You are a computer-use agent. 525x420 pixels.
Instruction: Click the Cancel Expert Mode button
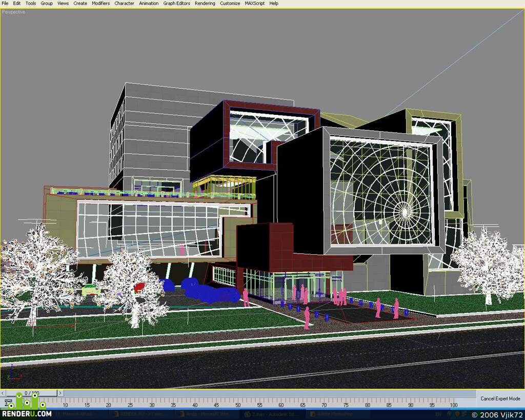click(500, 398)
